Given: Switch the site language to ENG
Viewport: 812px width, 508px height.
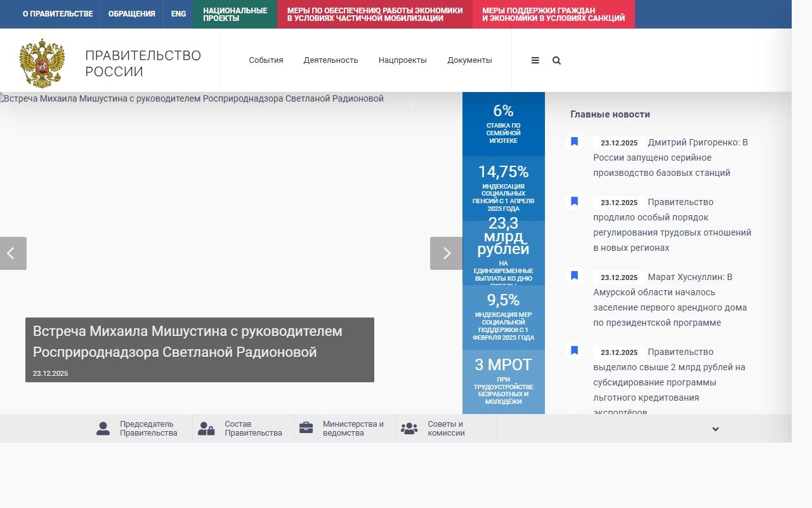Looking at the screenshot, I should (x=178, y=14).
